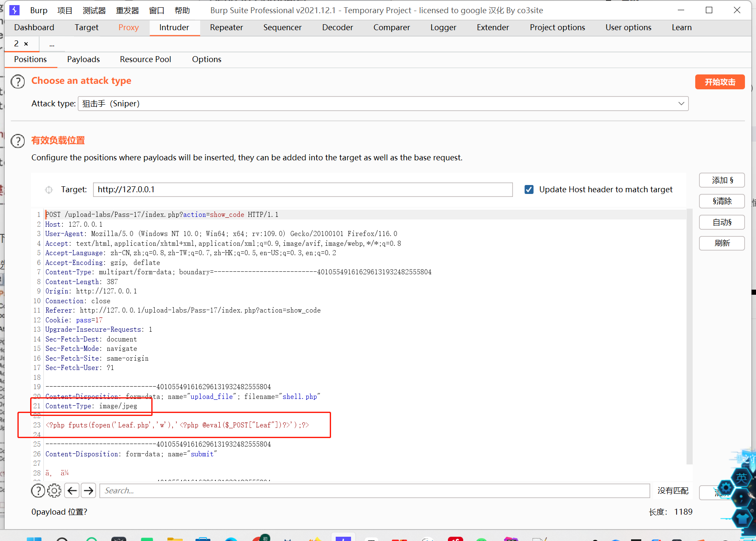Click the §清除 clear markers button
Screen dimensions: 756x541
click(x=722, y=201)
